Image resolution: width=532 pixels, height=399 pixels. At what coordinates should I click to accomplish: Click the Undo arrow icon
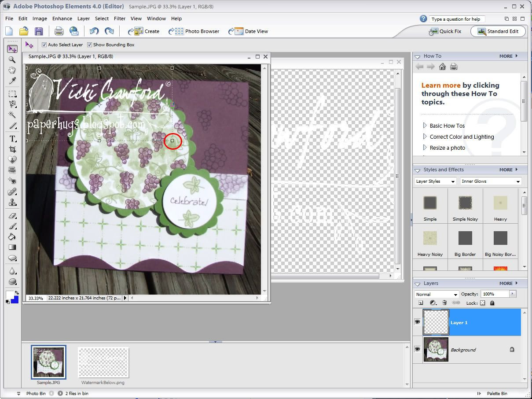[x=94, y=31]
